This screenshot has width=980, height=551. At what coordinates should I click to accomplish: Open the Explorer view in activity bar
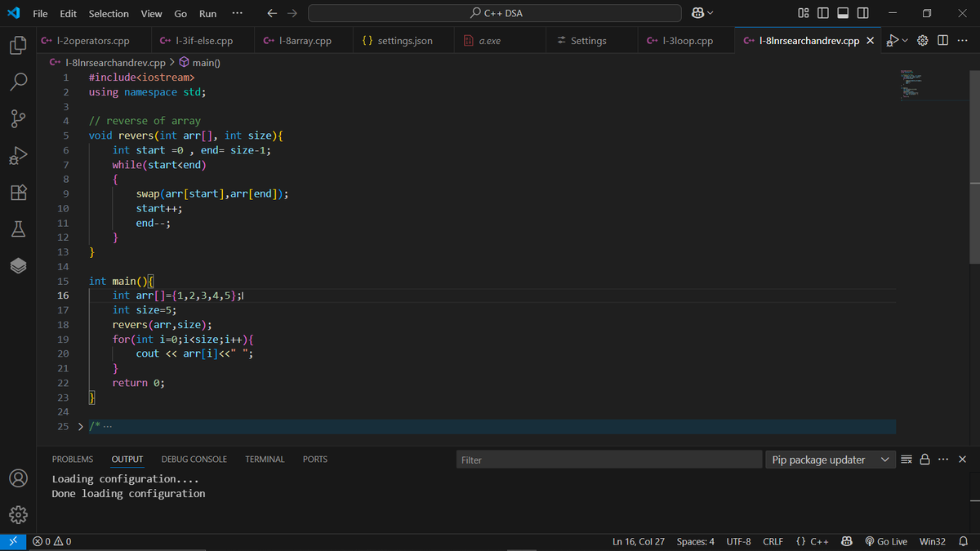(x=19, y=46)
